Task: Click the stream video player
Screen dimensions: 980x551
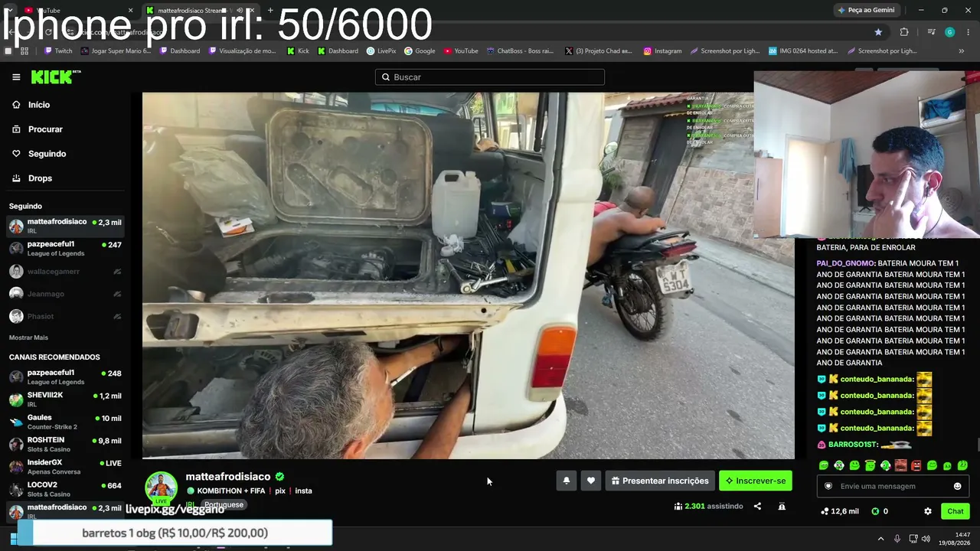Action: [x=469, y=275]
